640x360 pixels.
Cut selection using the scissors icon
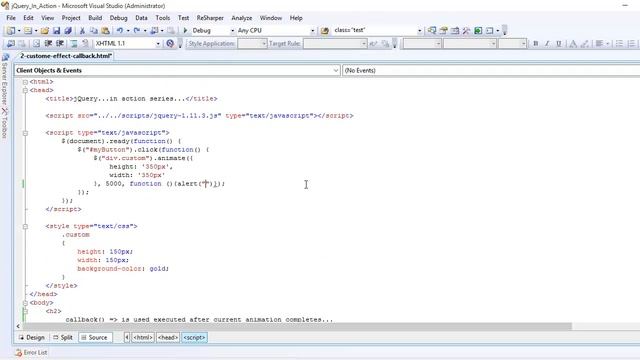pyautogui.click(x=82, y=31)
